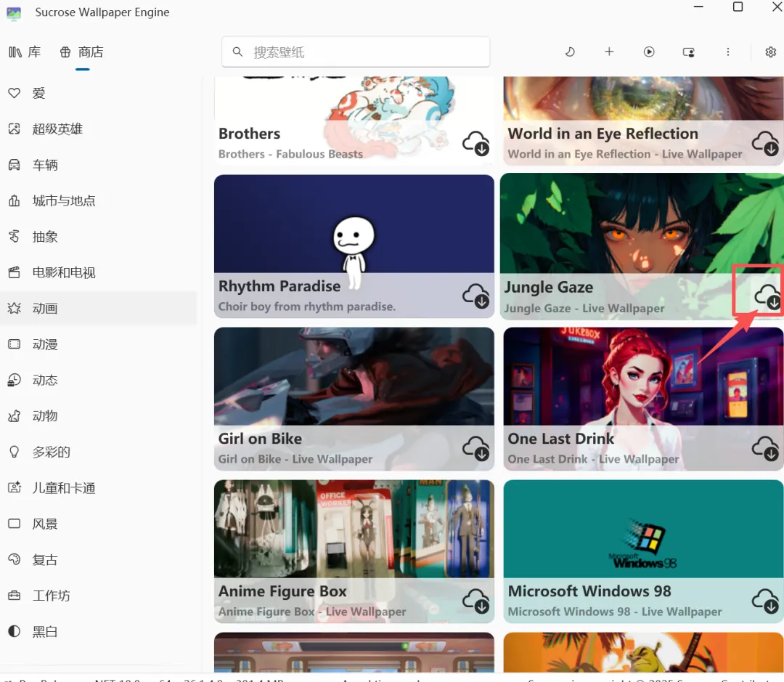
Task: Select the 风景 category
Action: tap(99, 524)
